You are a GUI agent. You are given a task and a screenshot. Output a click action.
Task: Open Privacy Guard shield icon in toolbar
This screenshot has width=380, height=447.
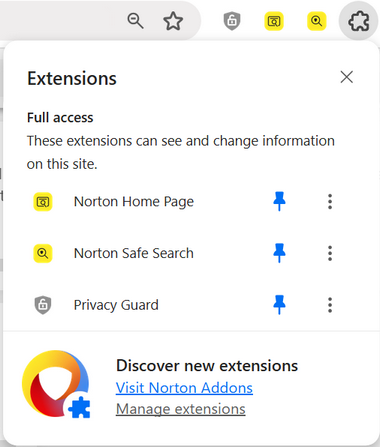pos(232,21)
